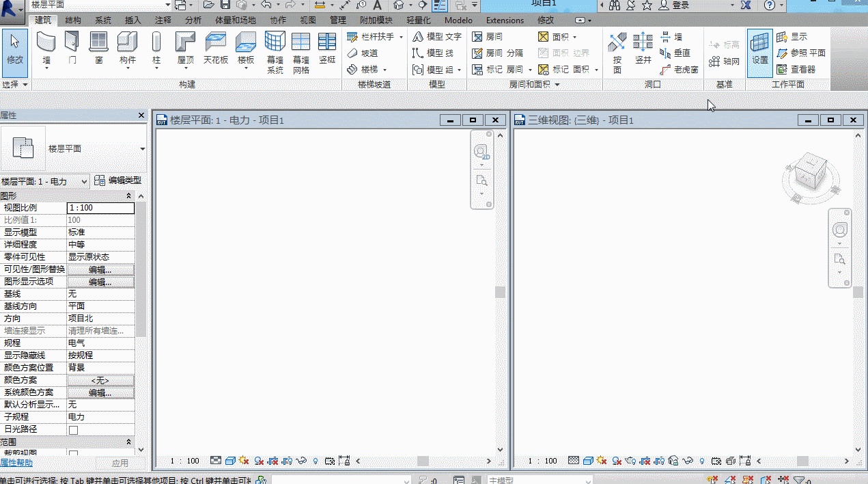Open the 楼层平面 type selector dropdown
Screen dimensions: 868x484
(x=142, y=148)
